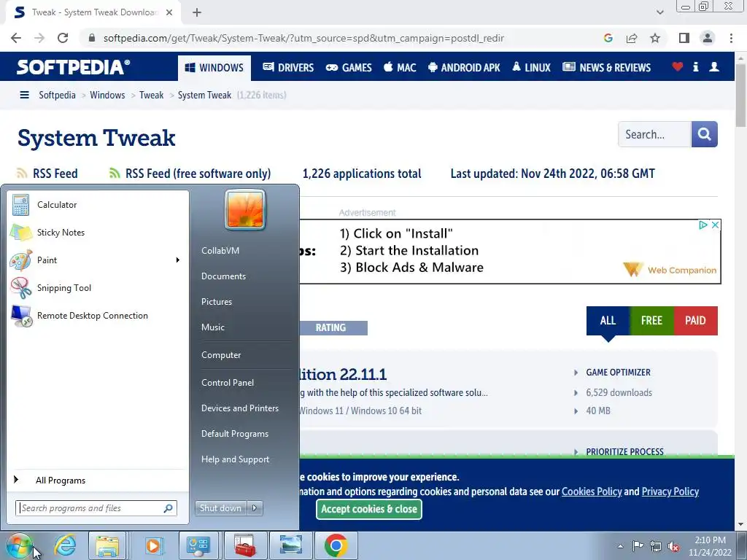Select the Linux category tab

coord(531,68)
